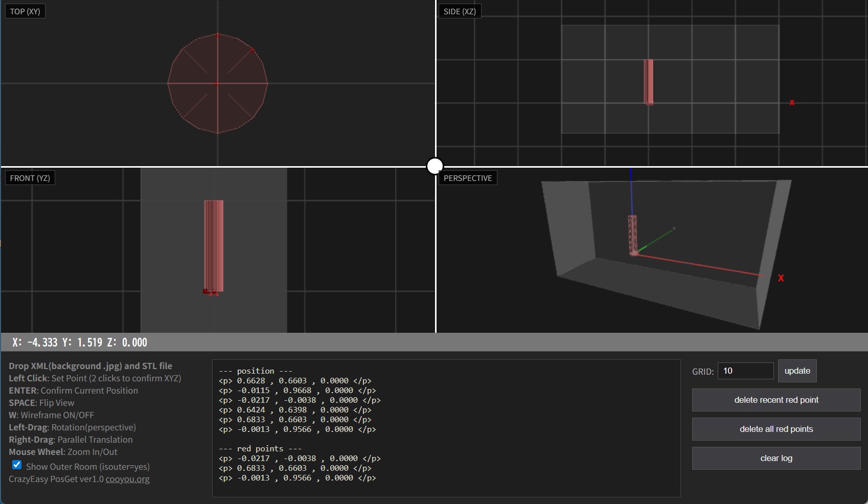Select the TOP (XY) view label
868x504 pixels.
point(25,11)
